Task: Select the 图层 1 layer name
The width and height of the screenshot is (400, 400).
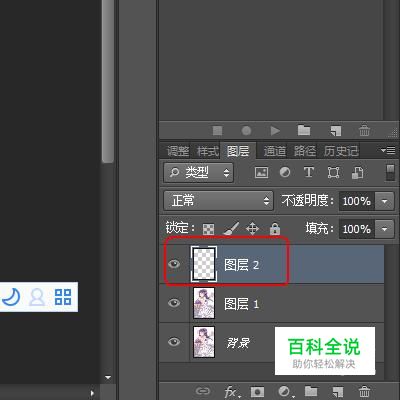Action: [x=242, y=304]
